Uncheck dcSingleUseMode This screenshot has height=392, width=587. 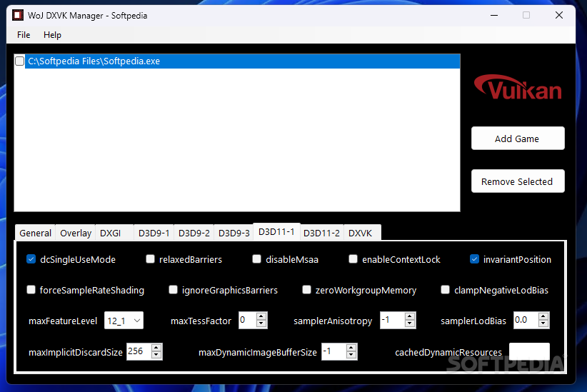[31, 259]
